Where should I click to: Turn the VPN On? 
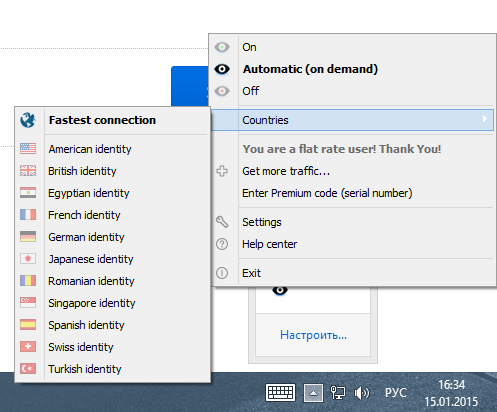pyautogui.click(x=353, y=47)
